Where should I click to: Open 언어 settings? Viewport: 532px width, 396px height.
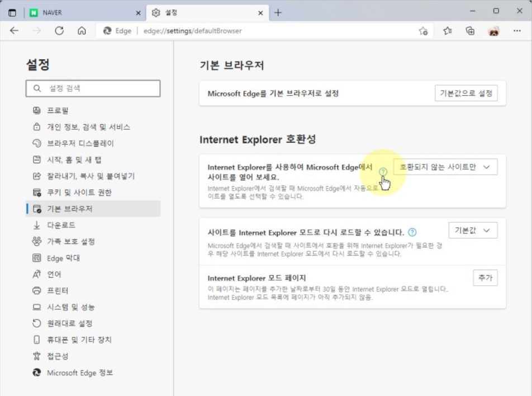93,275
